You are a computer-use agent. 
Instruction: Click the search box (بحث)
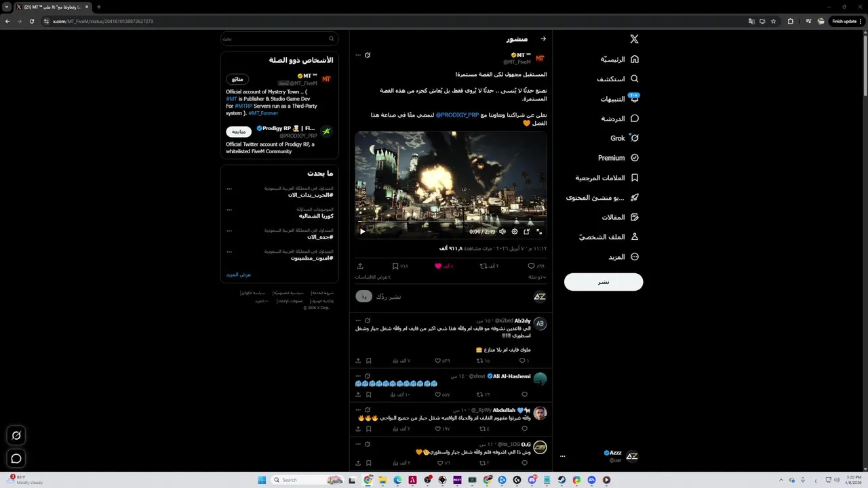(279, 39)
